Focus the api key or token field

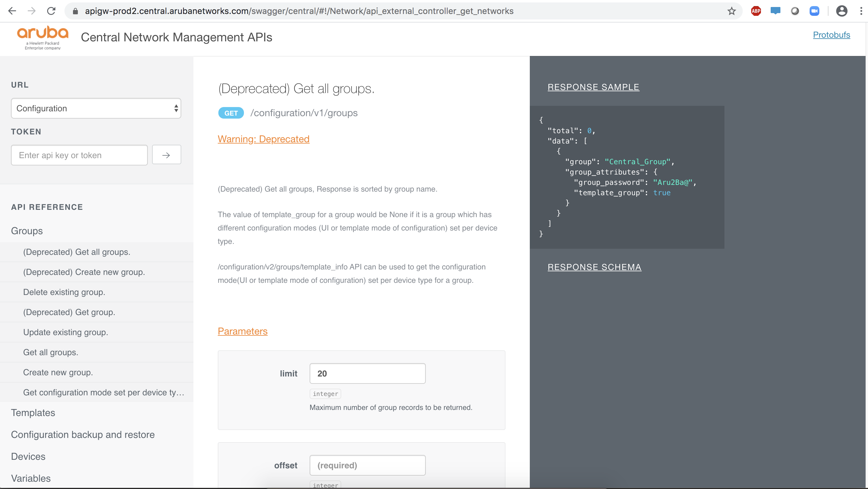tap(79, 155)
